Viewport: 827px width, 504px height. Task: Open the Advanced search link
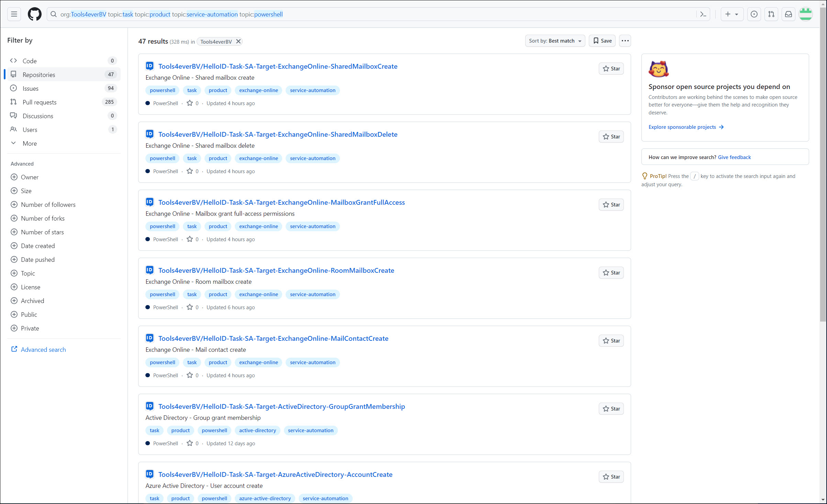point(38,349)
